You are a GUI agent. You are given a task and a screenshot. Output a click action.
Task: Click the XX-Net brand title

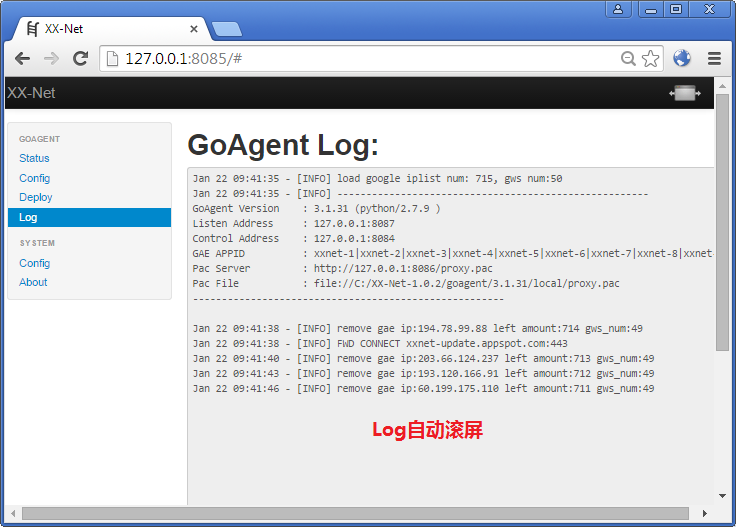(31, 93)
